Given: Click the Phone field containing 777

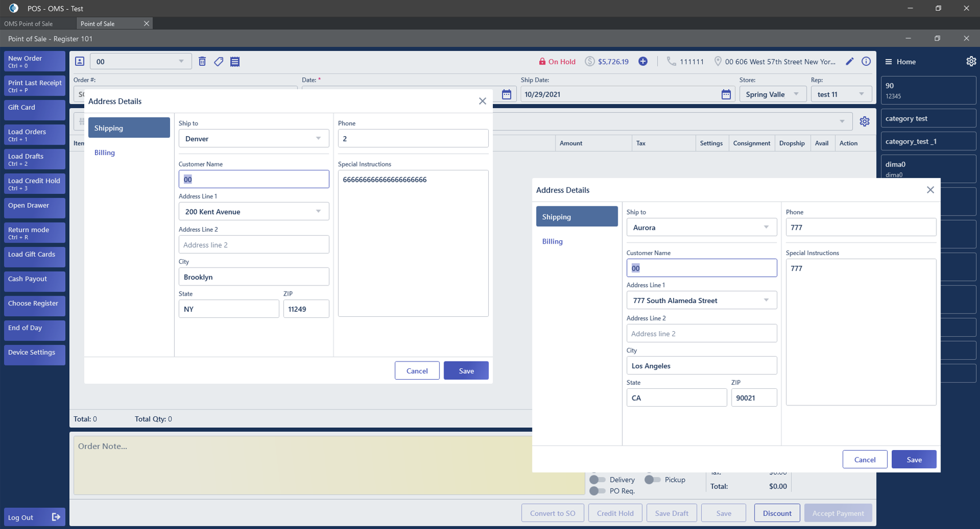Looking at the screenshot, I should point(861,227).
